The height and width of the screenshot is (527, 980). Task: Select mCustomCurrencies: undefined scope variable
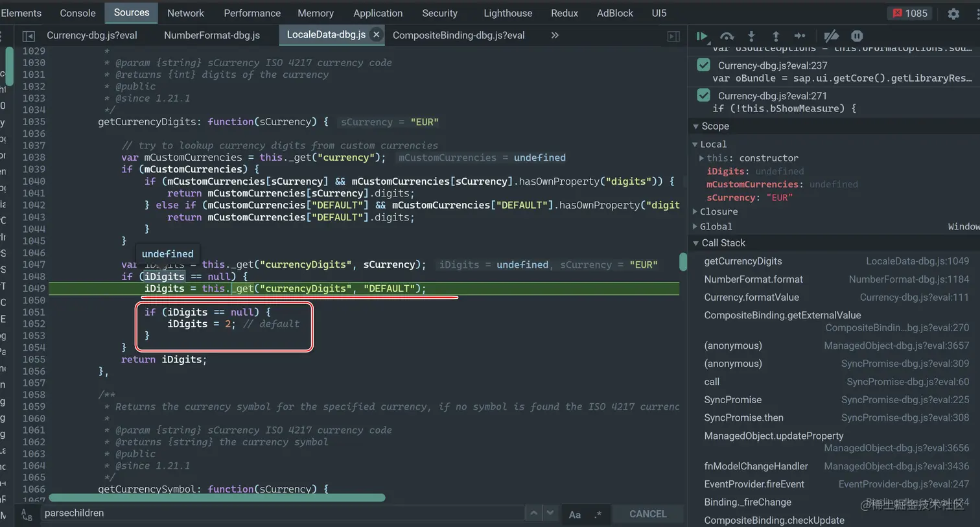[x=782, y=184]
